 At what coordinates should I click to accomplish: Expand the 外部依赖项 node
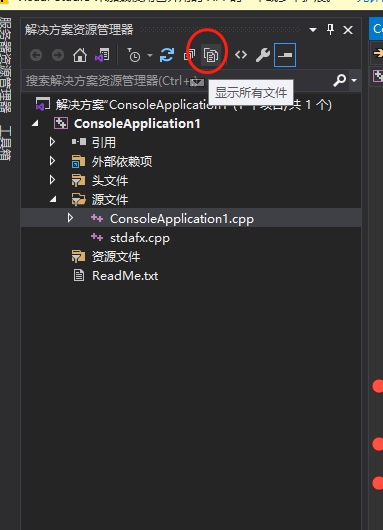tap(52, 161)
